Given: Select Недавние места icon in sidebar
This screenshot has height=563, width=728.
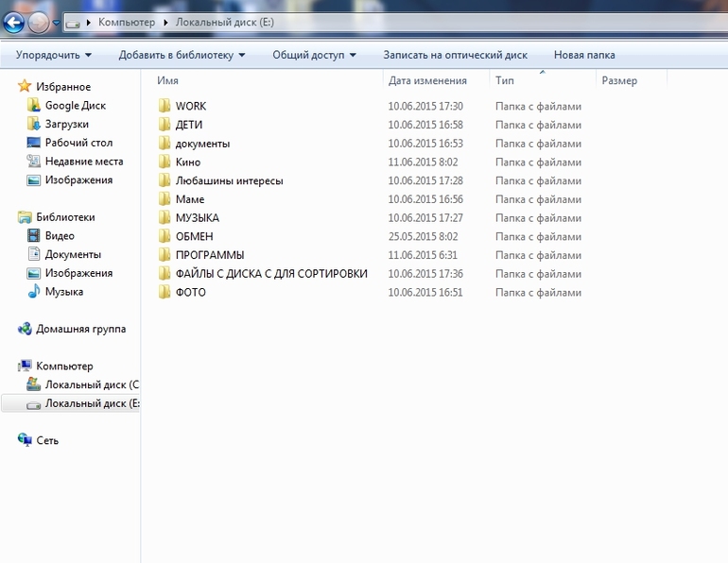Looking at the screenshot, I should (x=33, y=161).
